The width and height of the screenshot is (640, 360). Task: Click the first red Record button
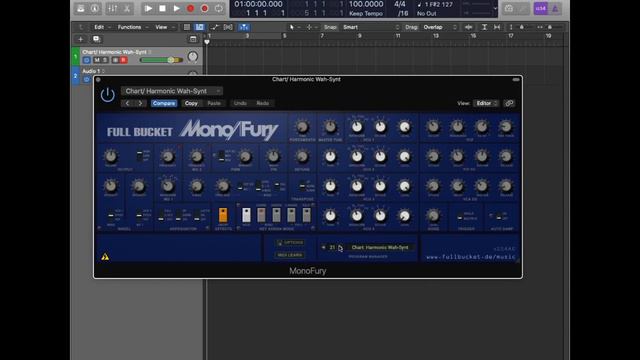point(191,8)
